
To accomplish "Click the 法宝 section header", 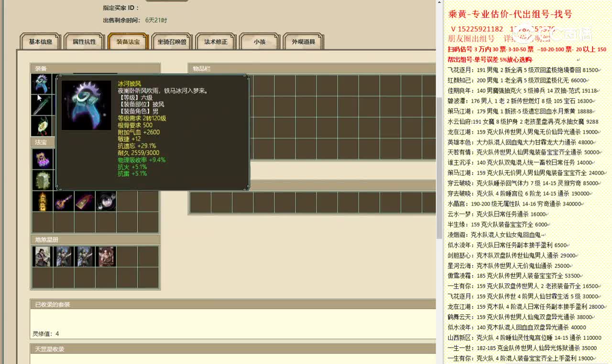I will pos(43,142).
